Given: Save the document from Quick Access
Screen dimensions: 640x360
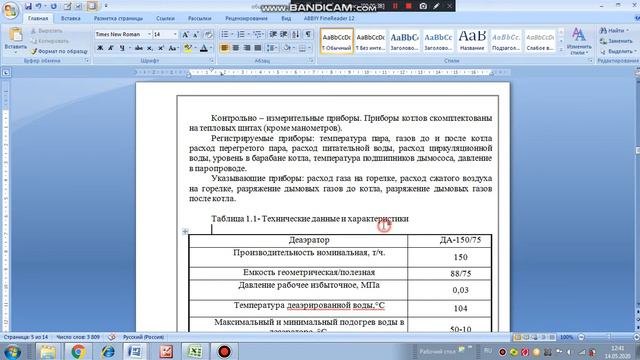Looking at the screenshot, I should (x=28, y=6).
